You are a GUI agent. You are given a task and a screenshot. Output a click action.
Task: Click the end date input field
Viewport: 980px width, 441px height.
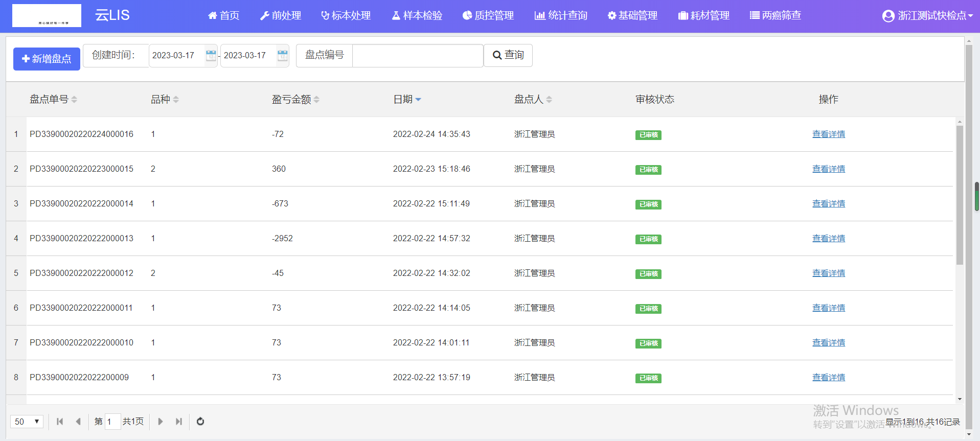[249, 55]
